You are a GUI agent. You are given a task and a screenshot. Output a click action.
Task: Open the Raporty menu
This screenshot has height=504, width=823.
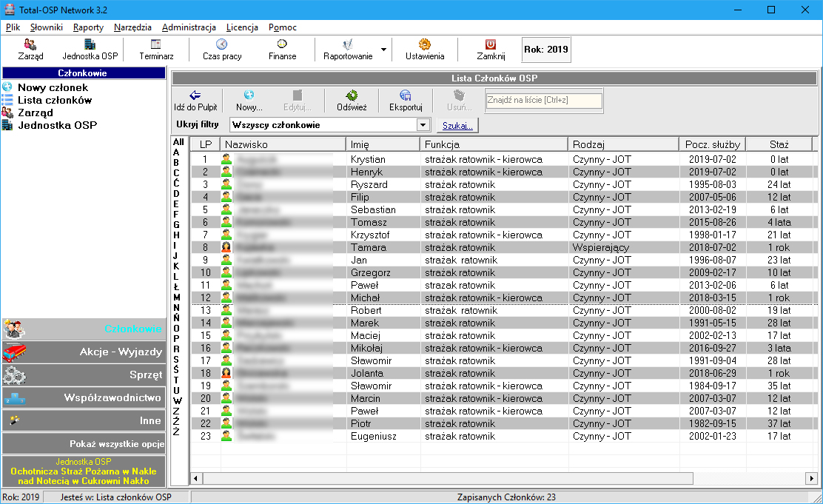(x=88, y=27)
